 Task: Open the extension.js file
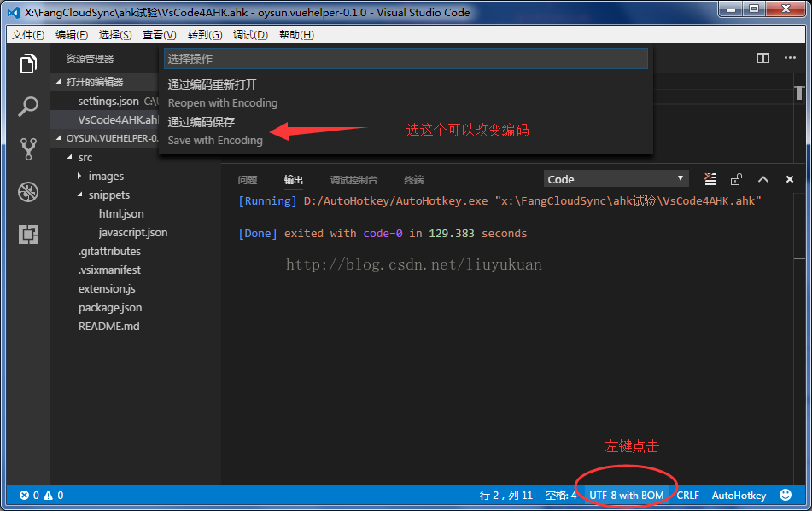click(x=107, y=288)
